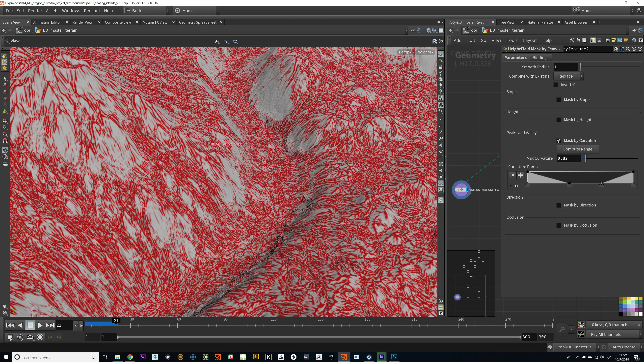Select the arrow Select tool in left toolbar
Viewport: 644px width, 362px height.
click(x=5, y=78)
